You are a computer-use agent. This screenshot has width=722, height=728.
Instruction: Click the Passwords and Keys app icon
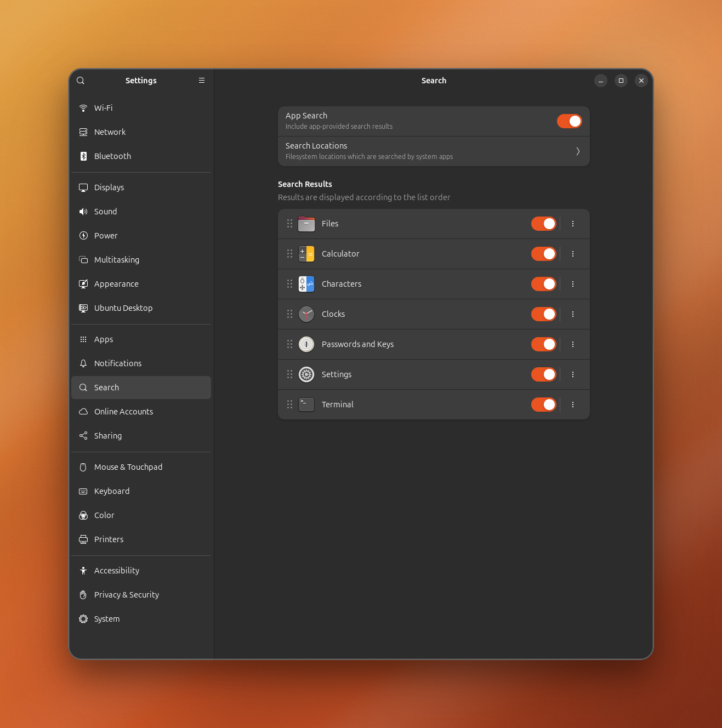[306, 344]
